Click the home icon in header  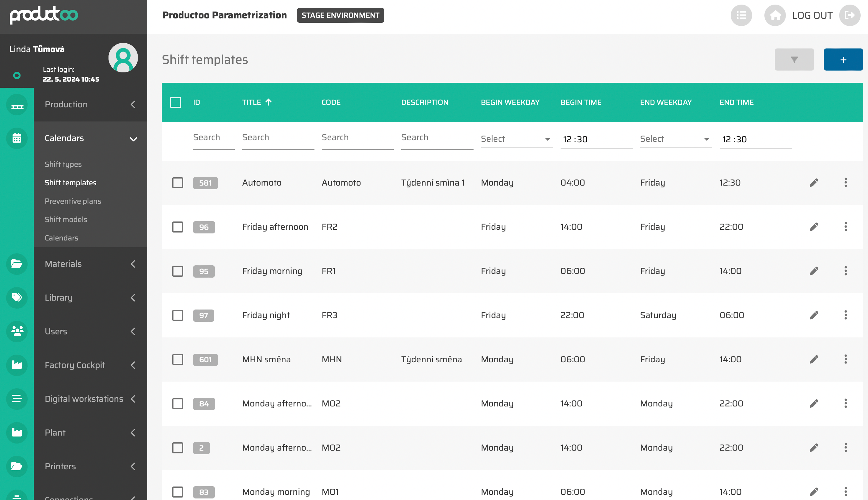(x=775, y=15)
